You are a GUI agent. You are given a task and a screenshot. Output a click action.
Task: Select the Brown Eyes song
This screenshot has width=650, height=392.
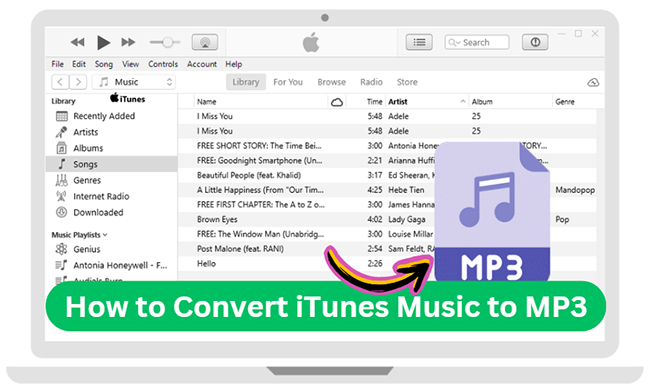coord(217,219)
